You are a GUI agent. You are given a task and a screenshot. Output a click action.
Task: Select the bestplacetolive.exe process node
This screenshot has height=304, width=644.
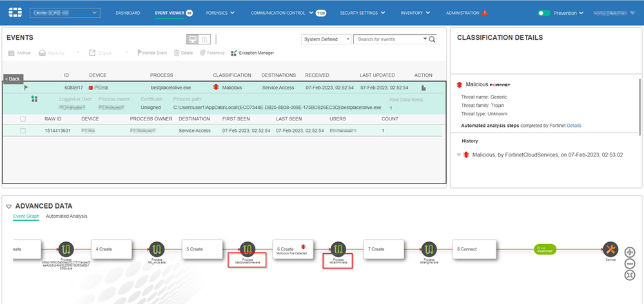pyautogui.click(x=248, y=249)
